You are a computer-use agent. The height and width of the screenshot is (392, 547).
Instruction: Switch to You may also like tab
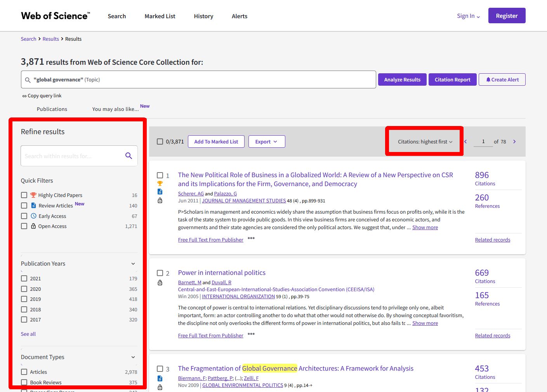[115, 109]
